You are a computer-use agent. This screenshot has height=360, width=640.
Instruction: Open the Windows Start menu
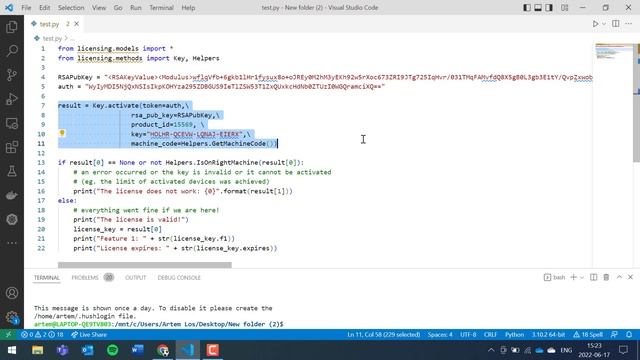point(12,350)
